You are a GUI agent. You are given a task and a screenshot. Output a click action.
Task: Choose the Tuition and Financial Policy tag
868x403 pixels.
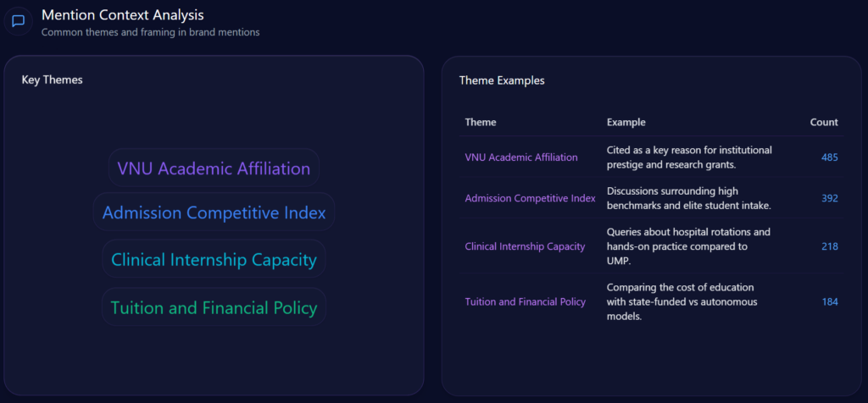[x=214, y=307]
